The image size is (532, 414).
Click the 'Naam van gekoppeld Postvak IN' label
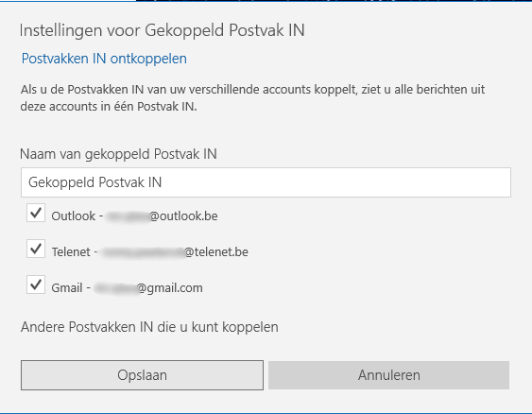(x=118, y=154)
